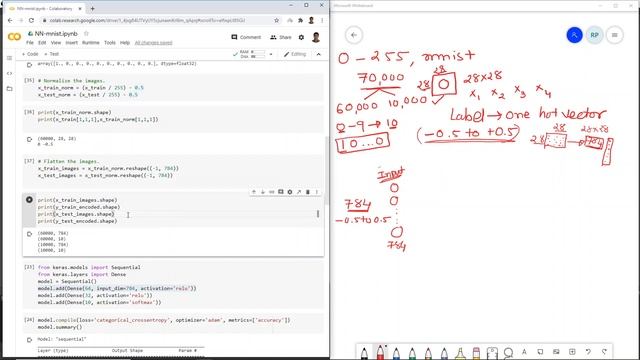The height and width of the screenshot is (360, 640).
Task: Expand the RAM and Disk runtime dropdown
Action: point(271,54)
